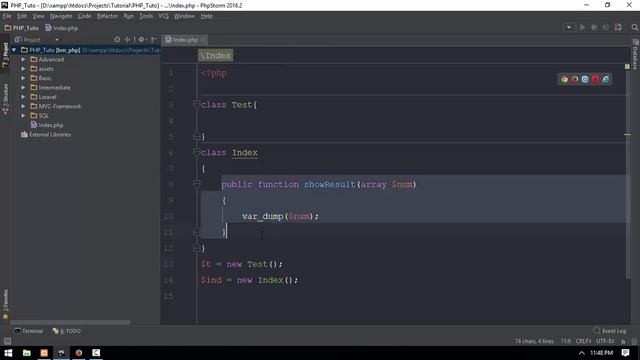Open the Help menu
The image size is (640, 360).
pyautogui.click(x=207, y=16)
